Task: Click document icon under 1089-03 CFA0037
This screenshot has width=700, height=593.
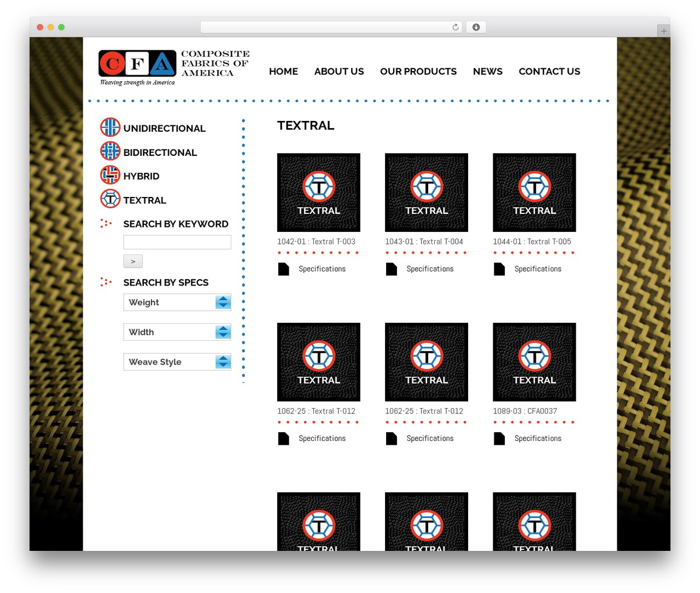Action: tap(499, 439)
